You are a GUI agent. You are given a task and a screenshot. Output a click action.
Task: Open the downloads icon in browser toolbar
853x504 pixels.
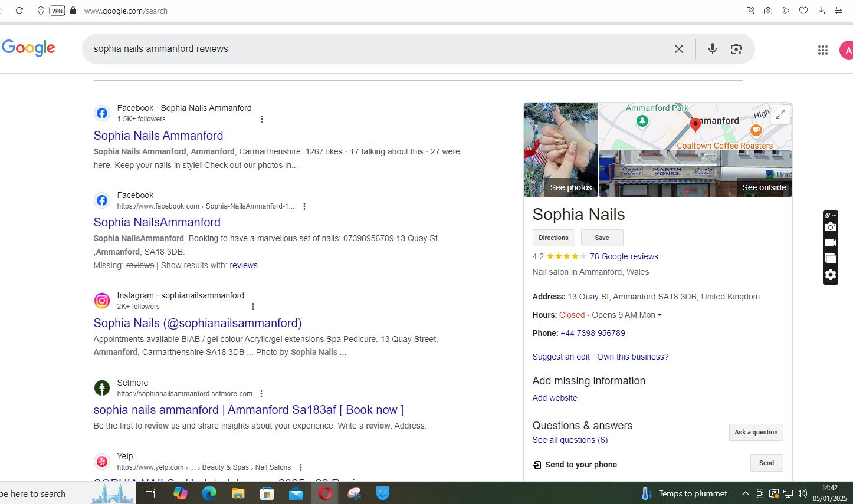(x=821, y=11)
